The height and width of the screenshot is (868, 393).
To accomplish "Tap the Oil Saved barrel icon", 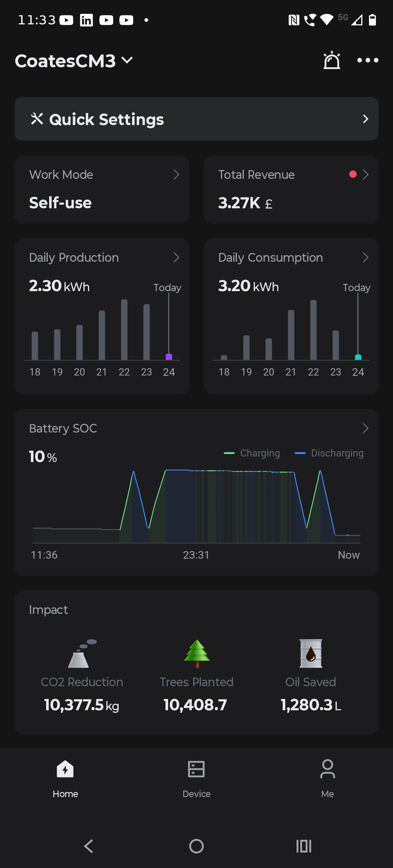I will coord(311,653).
